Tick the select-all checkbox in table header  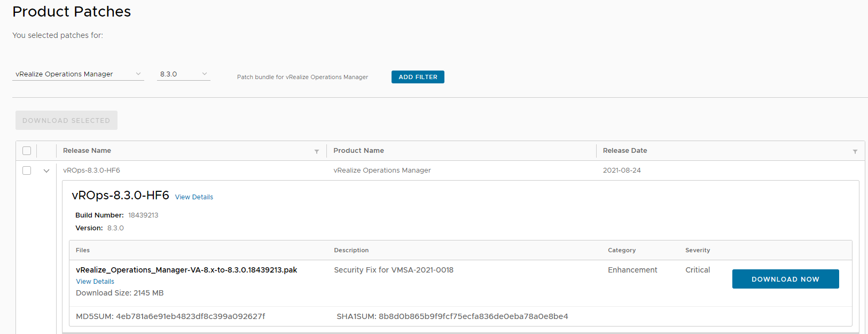pyautogui.click(x=27, y=151)
